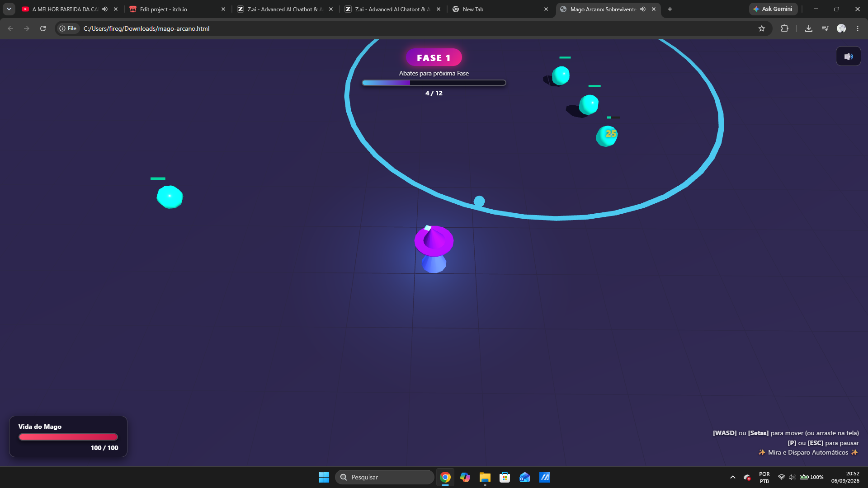Open media controls icon in toolbar
868x488 pixels.
click(x=825, y=28)
